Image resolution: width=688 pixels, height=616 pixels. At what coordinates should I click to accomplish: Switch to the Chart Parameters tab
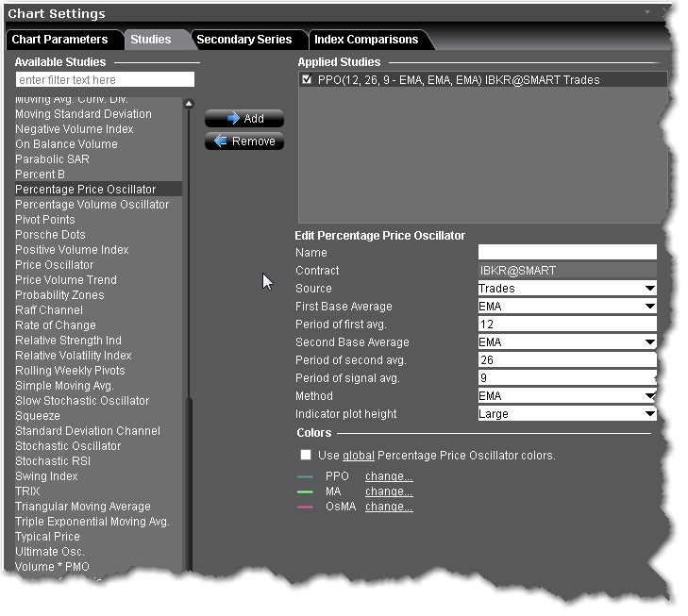pos(59,40)
